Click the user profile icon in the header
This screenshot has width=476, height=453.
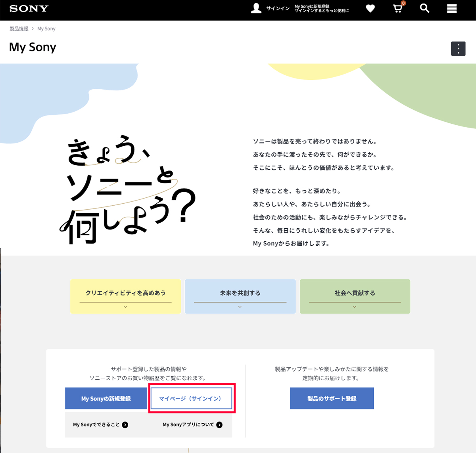256,8
